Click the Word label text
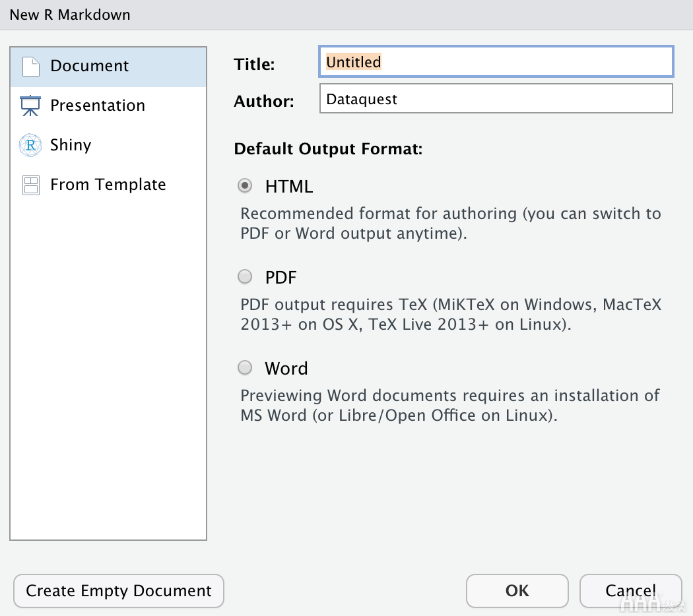The image size is (693, 616). pos(286,369)
